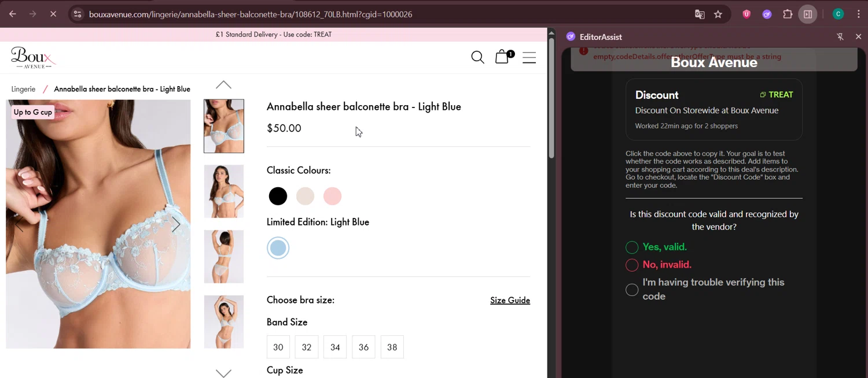
Task: Stop loading the page
Action: point(53,14)
